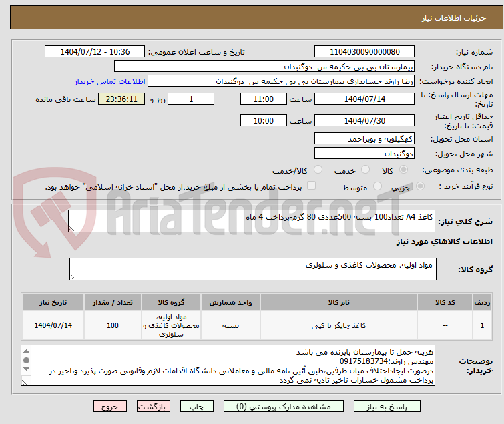Click the ردیف column header
Screen dimensions: 504x424
pyautogui.click(x=482, y=302)
